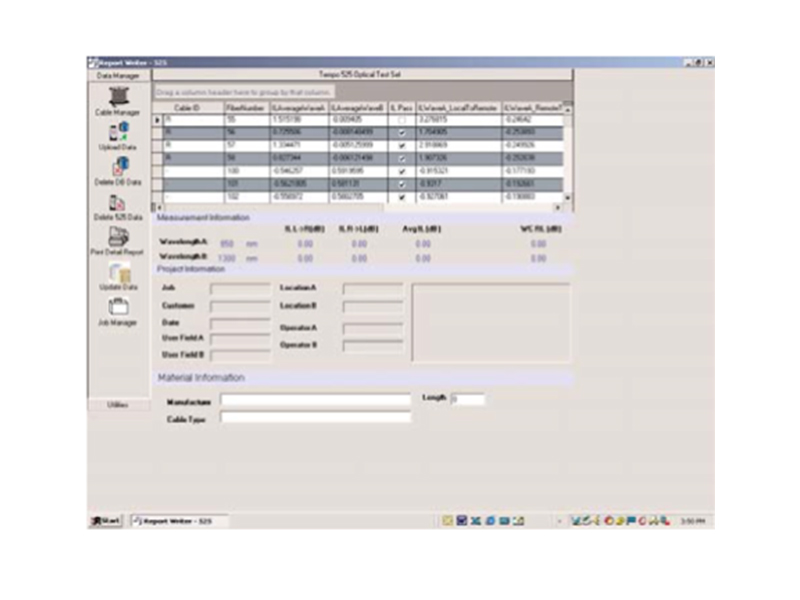Choose the Delete 525 Data icon

(x=117, y=202)
